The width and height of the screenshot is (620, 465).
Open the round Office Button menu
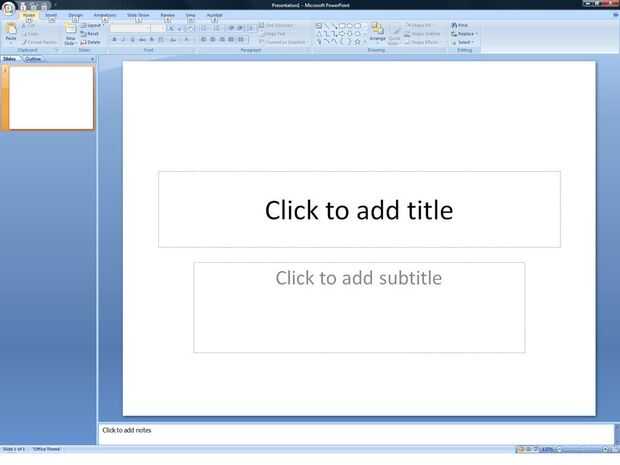point(8,8)
